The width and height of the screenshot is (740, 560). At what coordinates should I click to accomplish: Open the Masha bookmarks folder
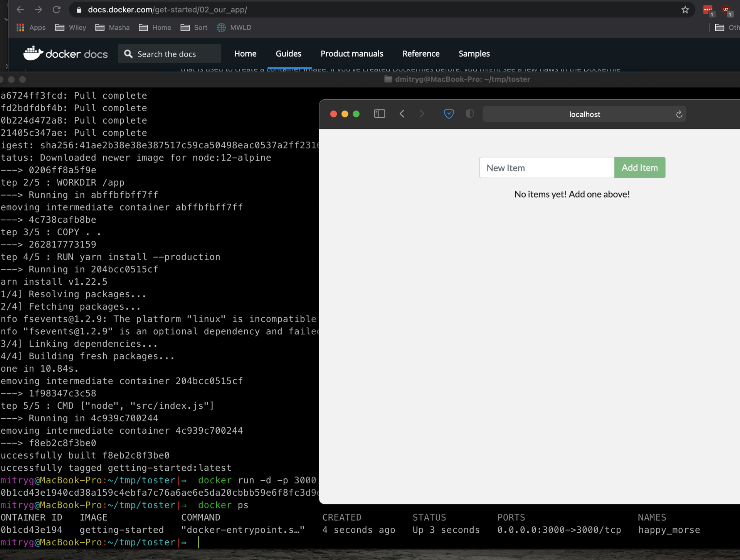point(113,27)
